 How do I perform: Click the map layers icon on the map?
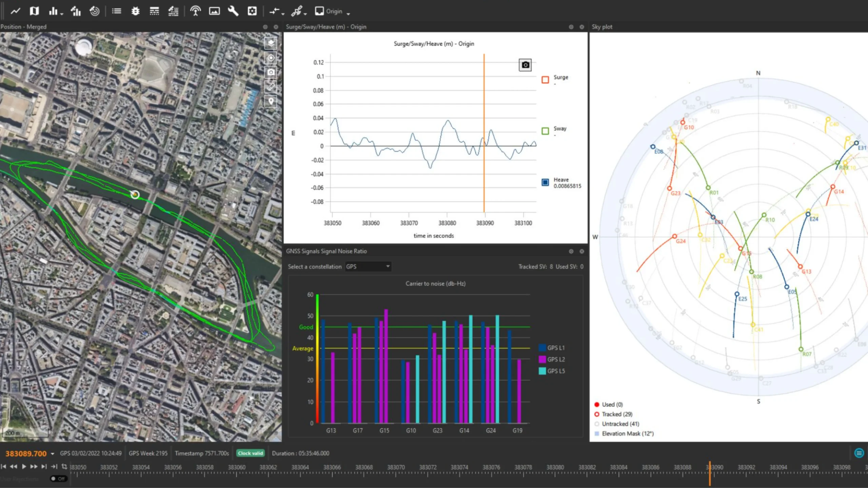271,43
